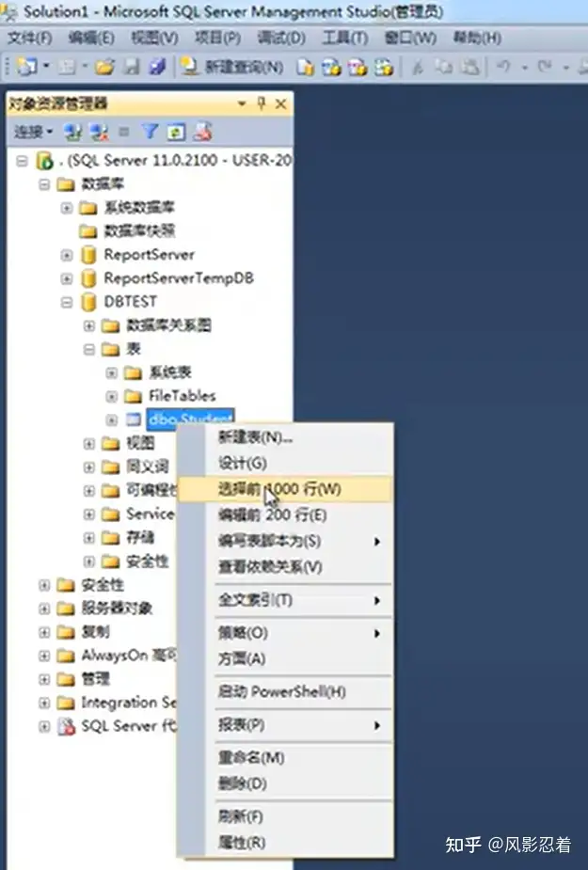Click the connect Object Explorer icon beside the Connect dropdown
The image size is (588, 870).
coord(72,132)
